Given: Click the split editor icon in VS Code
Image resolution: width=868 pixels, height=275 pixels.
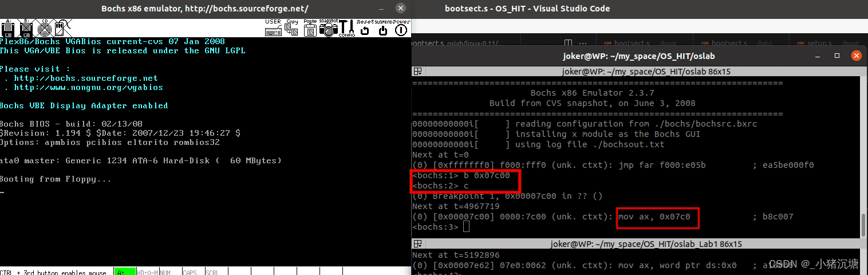Looking at the screenshot, I should coord(568,43).
